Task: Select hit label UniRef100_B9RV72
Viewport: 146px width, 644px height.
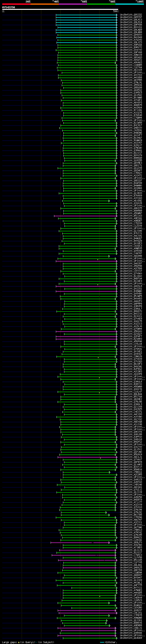Action: point(131,47)
